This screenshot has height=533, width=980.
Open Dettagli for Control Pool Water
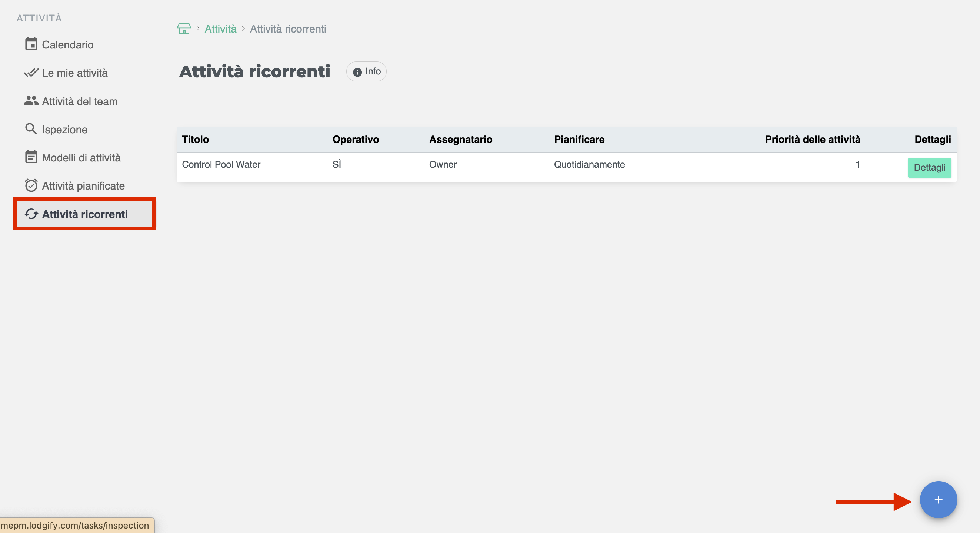(929, 167)
